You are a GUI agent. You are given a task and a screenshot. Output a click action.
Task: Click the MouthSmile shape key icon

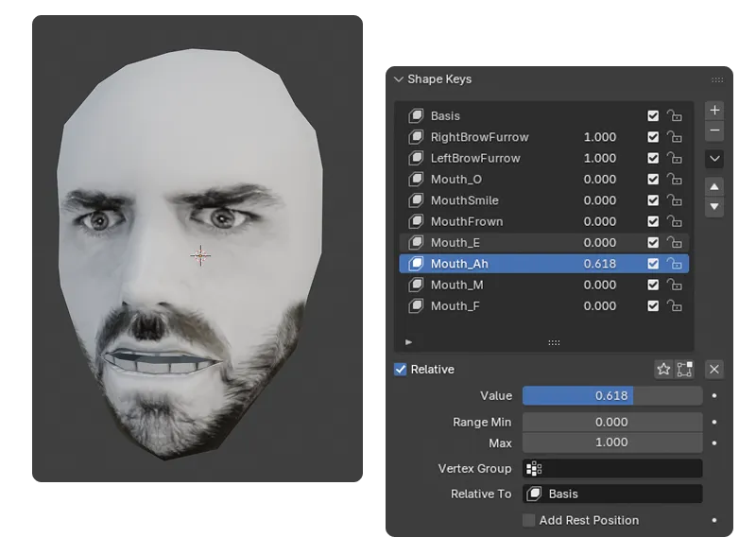[x=416, y=200]
